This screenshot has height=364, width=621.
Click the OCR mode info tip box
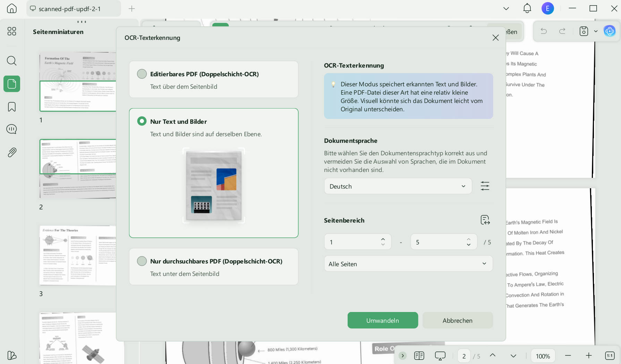click(x=408, y=96)
